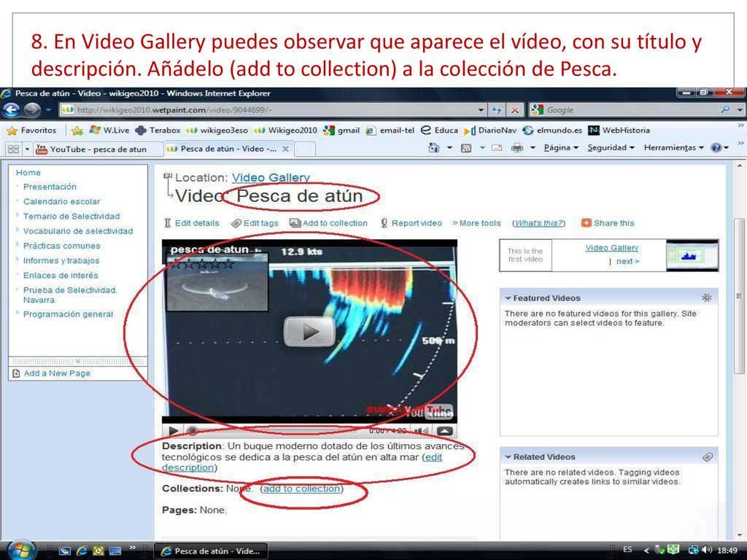Click the RSS feeds toolbar icon
Viewport: 747px width, 560px height.
(x=466, y=148)
